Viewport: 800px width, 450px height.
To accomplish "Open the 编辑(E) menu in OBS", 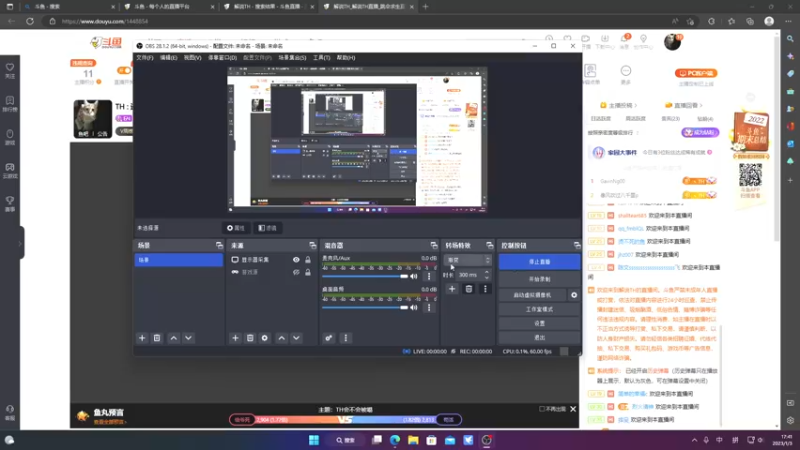I will [x=168, y=58].
